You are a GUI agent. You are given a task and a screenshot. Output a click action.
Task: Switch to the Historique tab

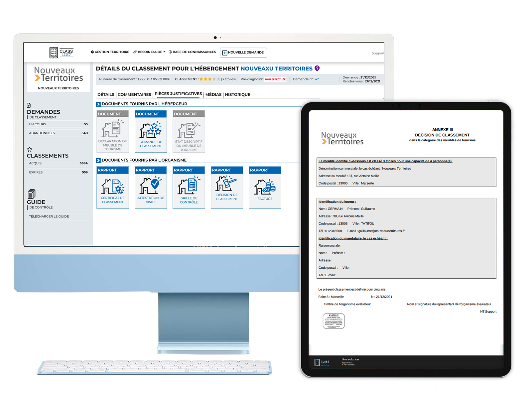(237, 95)
